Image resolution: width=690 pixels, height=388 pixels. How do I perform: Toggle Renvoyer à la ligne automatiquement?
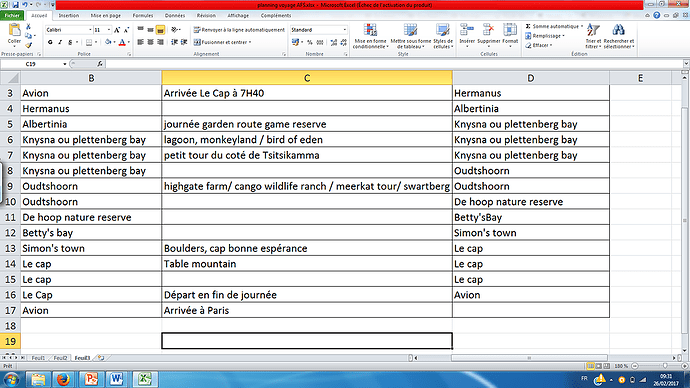239,30
